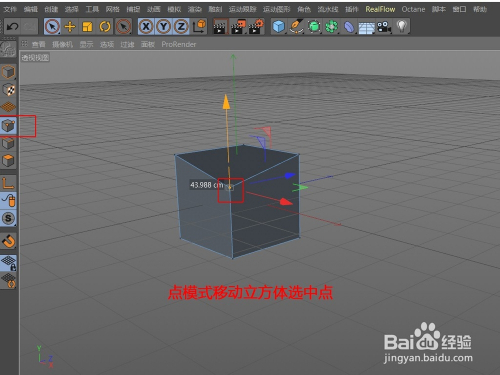Select the last-used tool icon

[123, 26]
